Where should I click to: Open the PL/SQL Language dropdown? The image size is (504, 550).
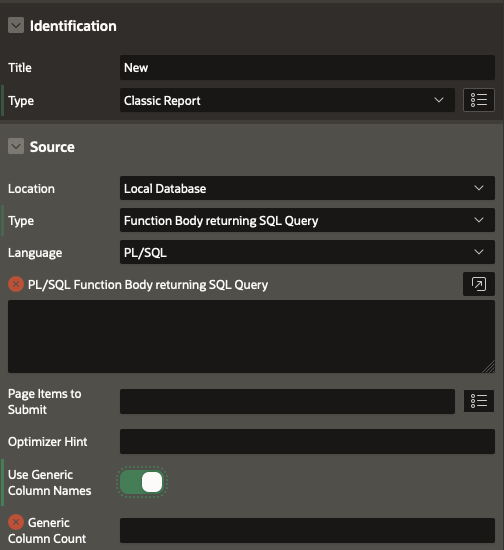[307, 252]
